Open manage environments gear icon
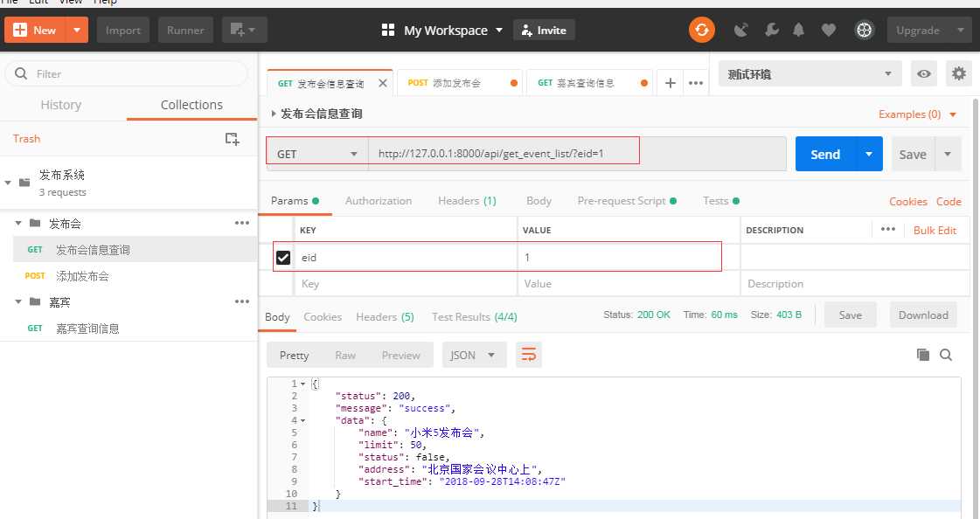This screenshot has height=519, width=980. pos(959,73)
